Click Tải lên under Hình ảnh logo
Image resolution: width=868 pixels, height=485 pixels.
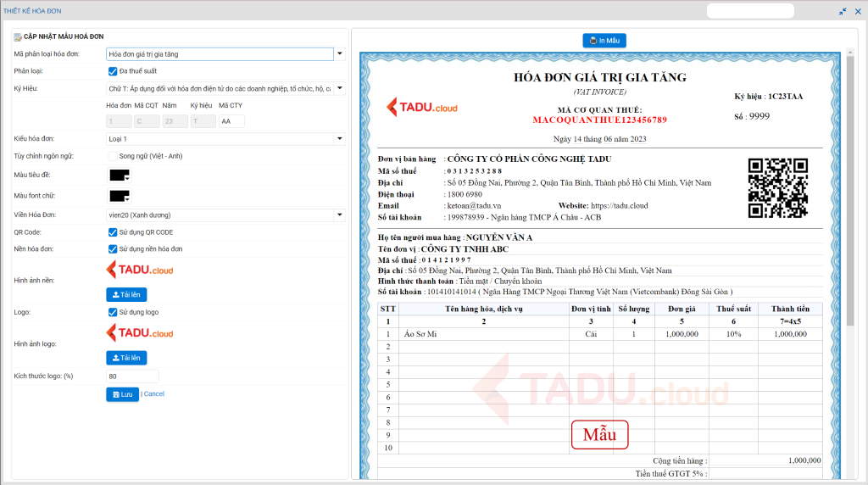coord(126,358)
